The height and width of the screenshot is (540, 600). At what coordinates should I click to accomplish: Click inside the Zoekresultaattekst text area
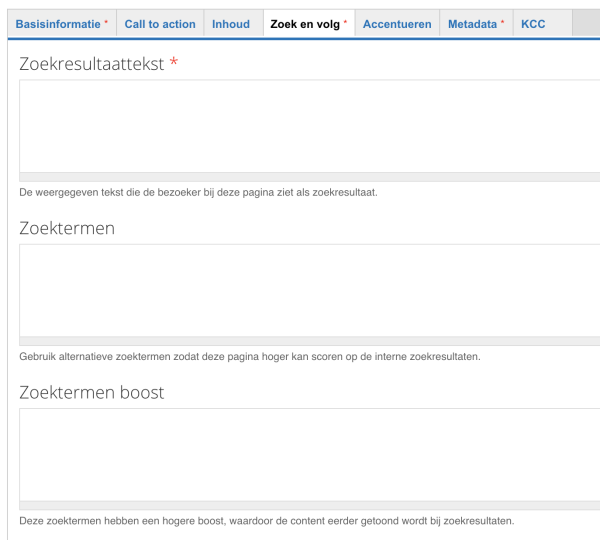click(310, 125)
